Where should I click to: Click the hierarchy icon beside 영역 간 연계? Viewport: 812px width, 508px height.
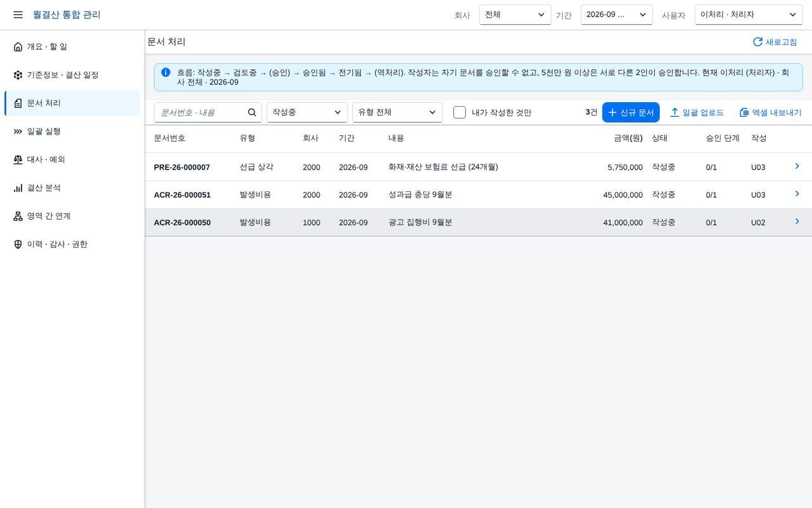pos(18,217)
